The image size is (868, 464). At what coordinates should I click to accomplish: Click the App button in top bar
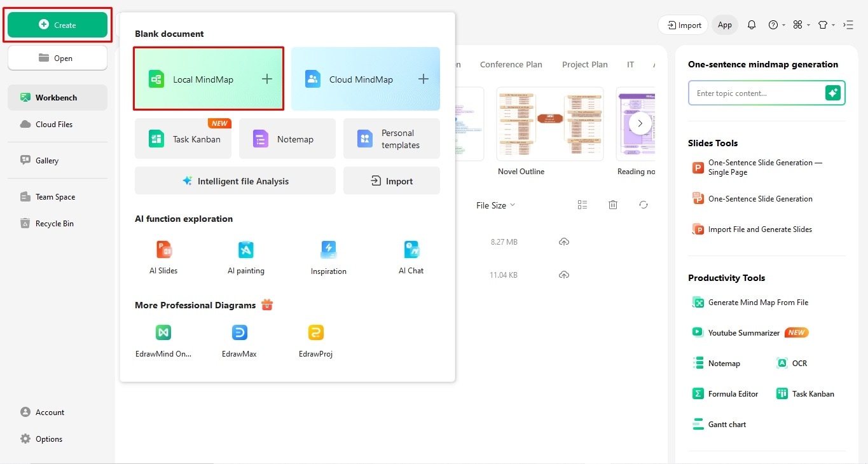point(725,25)
